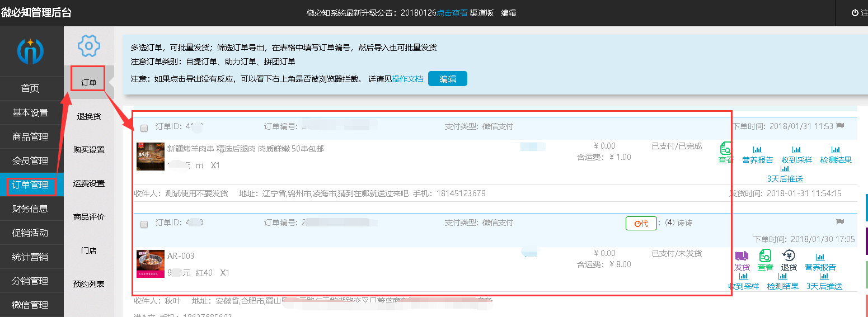
Task: Open 首页 in the left sidebar
Action: [30, 88]
